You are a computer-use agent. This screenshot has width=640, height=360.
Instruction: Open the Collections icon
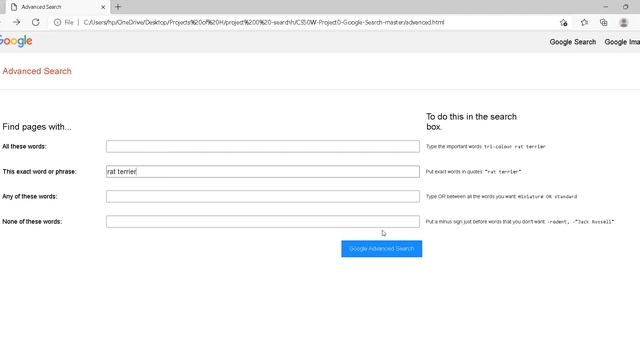pyautogui.click(x=604, y=22)
